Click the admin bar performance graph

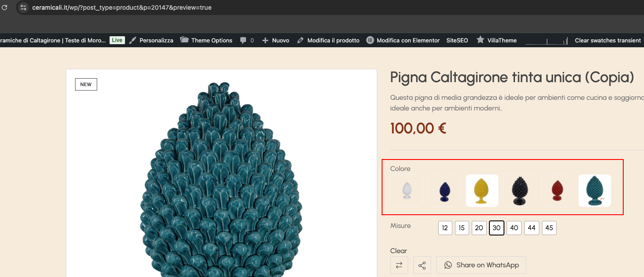click(x=546, y=41)
